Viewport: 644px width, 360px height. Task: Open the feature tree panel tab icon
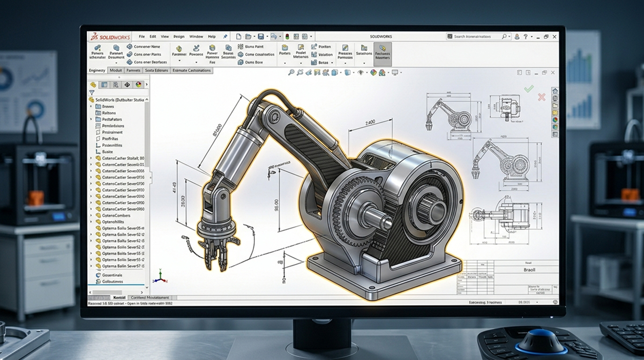pos(93,85)
